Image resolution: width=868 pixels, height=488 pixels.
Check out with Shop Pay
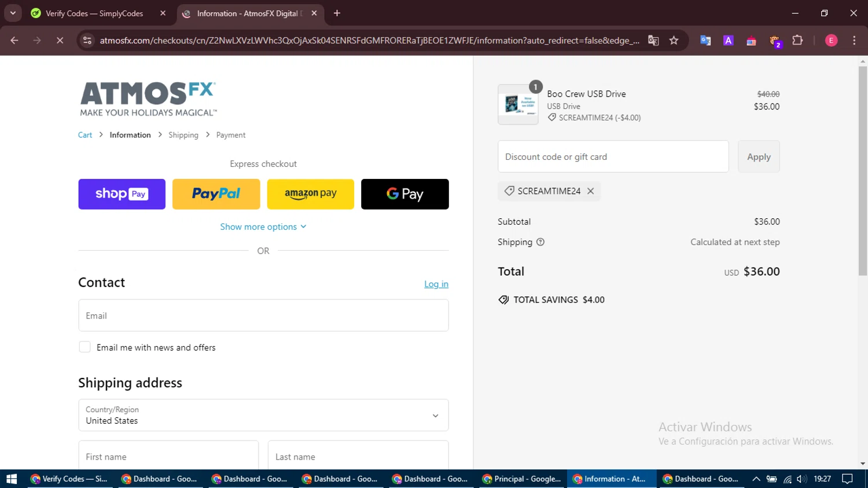click(122, 194)
